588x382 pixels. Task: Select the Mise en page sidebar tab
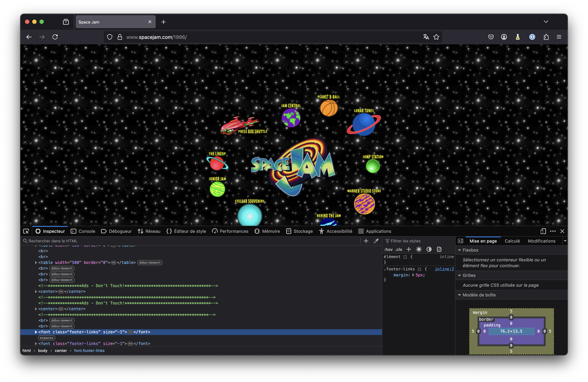(x=483, y=241)
